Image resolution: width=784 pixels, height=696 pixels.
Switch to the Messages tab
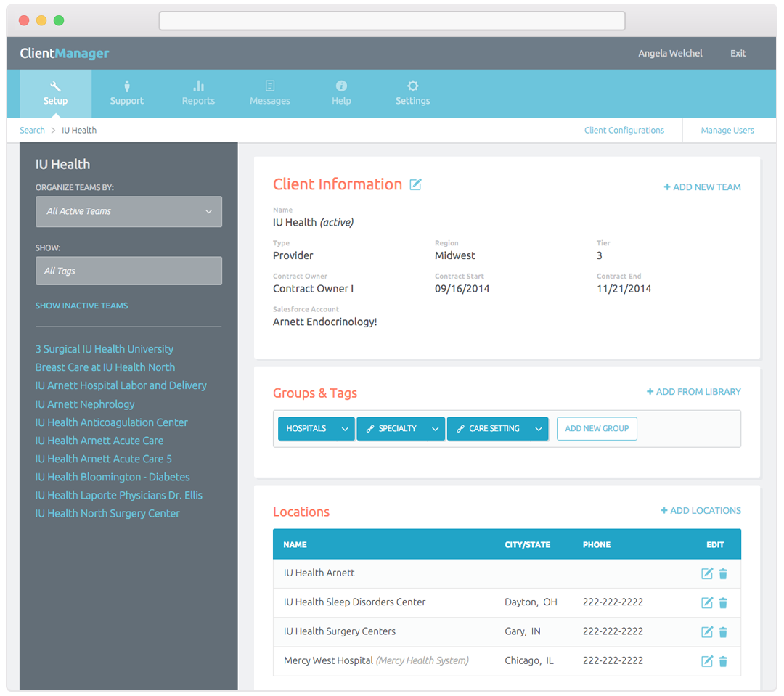[269, 93]
